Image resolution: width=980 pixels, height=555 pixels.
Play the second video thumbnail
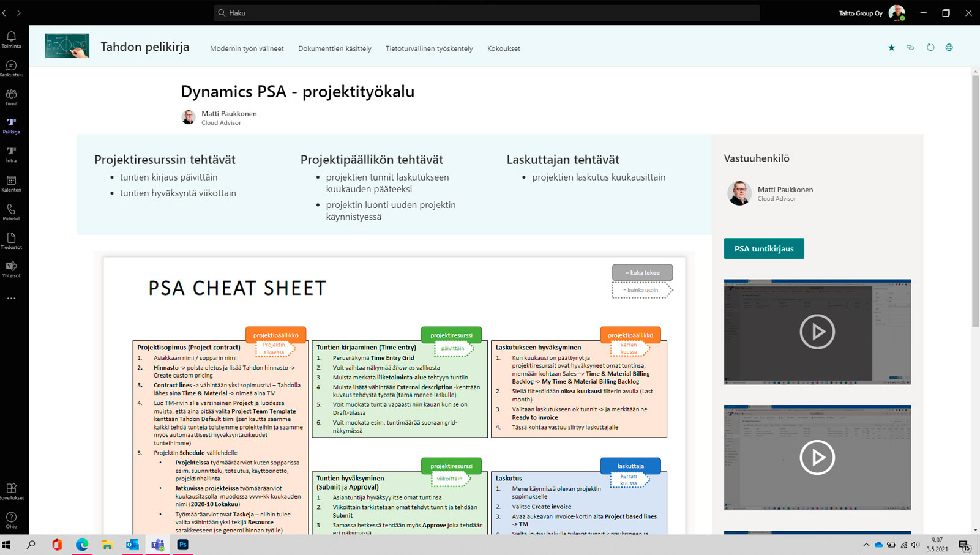coord(817,457)
